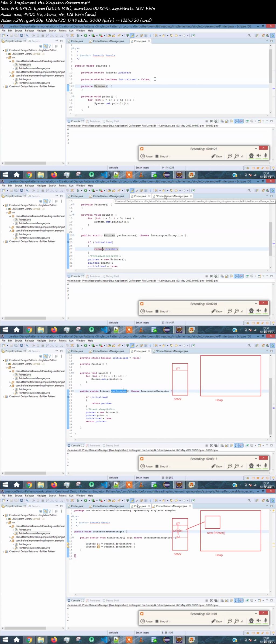The width and height of the screenshot is (276, 644).
Task: Click fold toggle at line 14 in Recording 00:04:25 editor
Action: (x=73, y=86)
